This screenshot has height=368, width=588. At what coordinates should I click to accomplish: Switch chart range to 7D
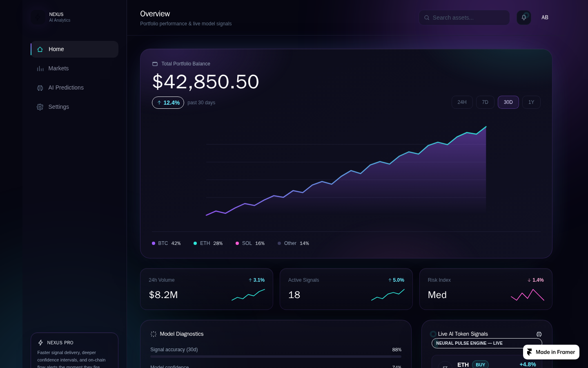485,102
